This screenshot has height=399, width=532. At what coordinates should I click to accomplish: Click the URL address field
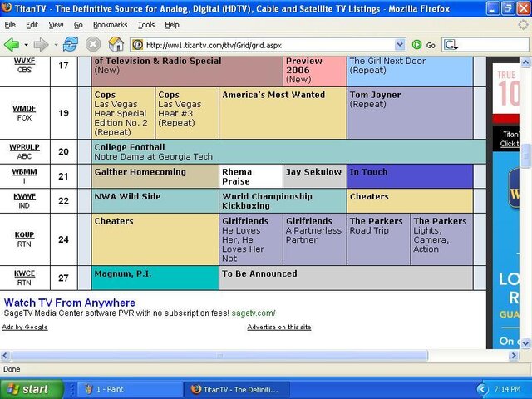[269, 45]
